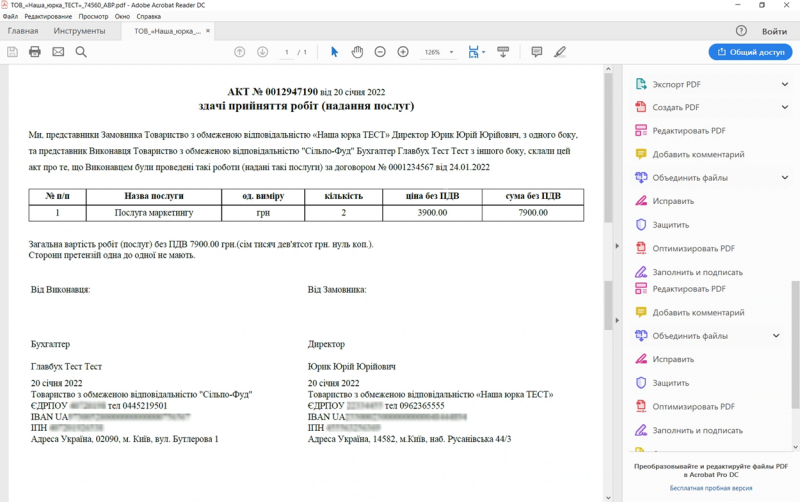This screenshot has height=502, width=800.
Task: Open the Редактирование menu
Action: point(48,17)
